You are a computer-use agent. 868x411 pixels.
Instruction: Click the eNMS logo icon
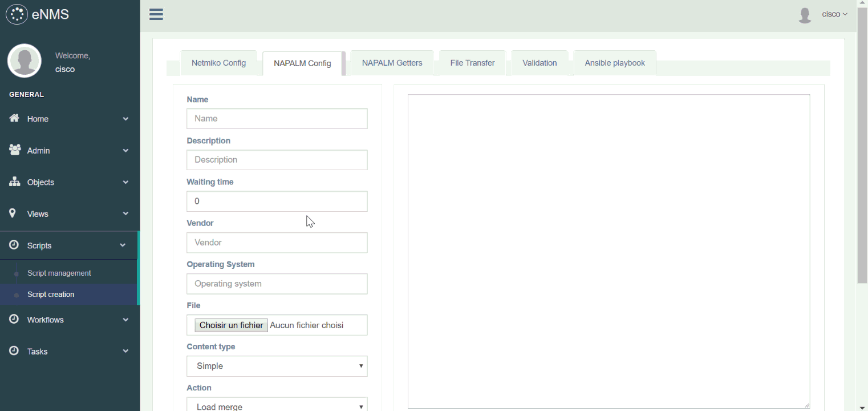tap(17, 14)
